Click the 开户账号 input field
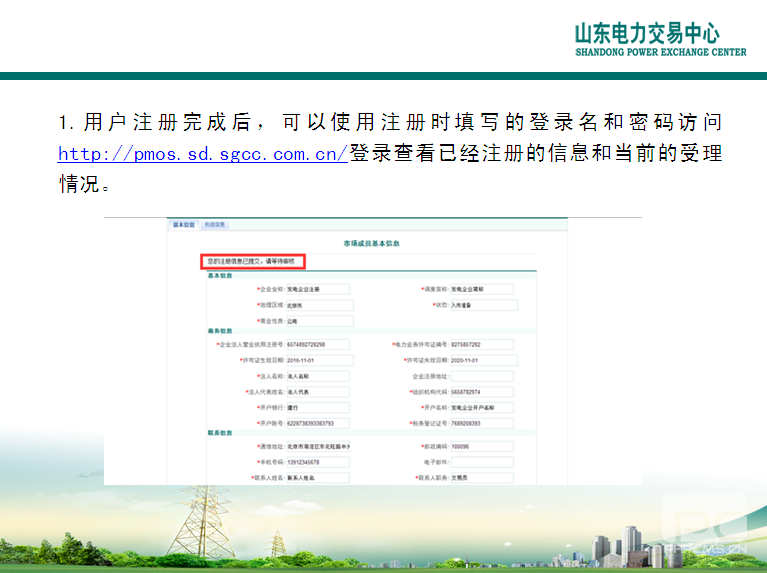Viewport: 767px width, 573px height. tap(318, 423)
